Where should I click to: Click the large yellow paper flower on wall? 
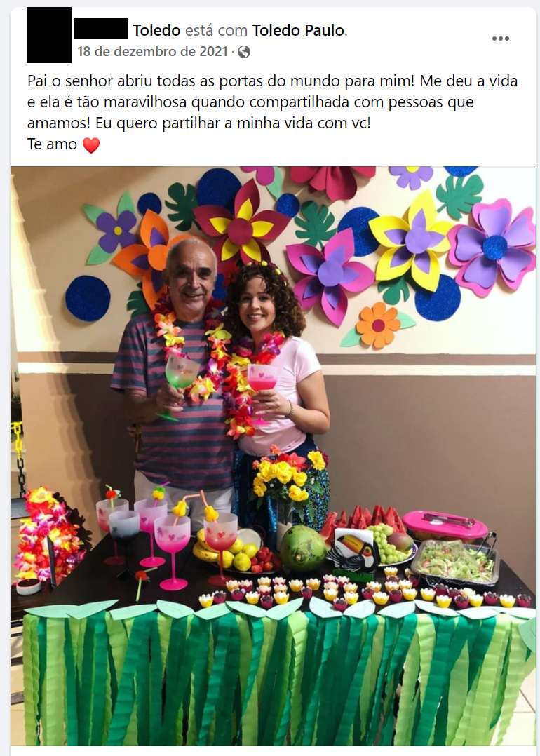[411, 241]
